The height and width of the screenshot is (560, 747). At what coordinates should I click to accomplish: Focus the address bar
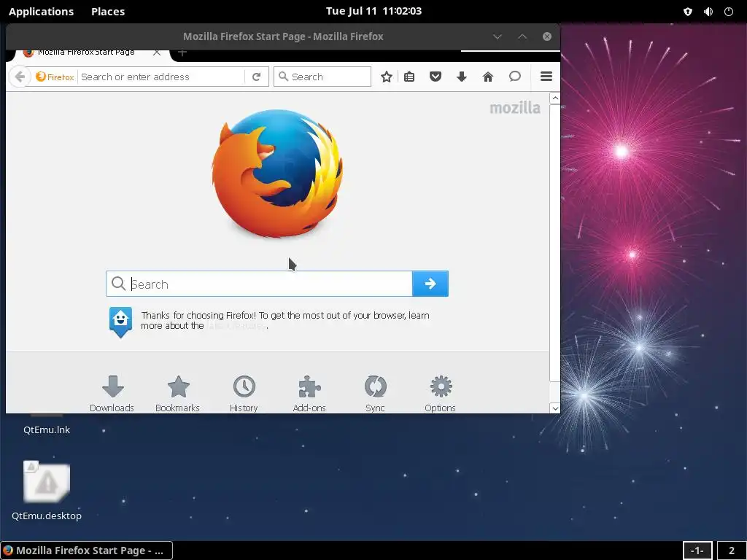[x=161, y=77]
